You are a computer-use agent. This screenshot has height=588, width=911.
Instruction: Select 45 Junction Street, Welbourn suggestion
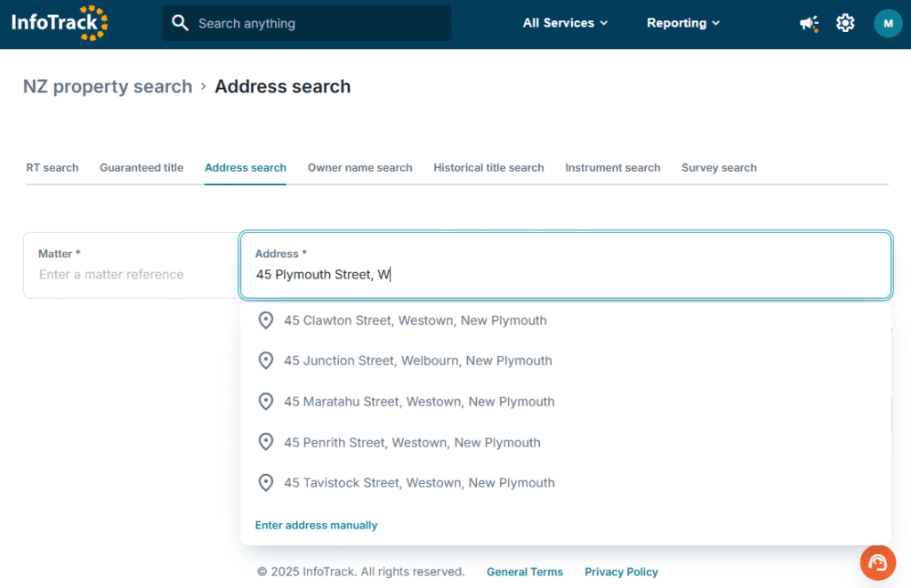tap(418, 361)
